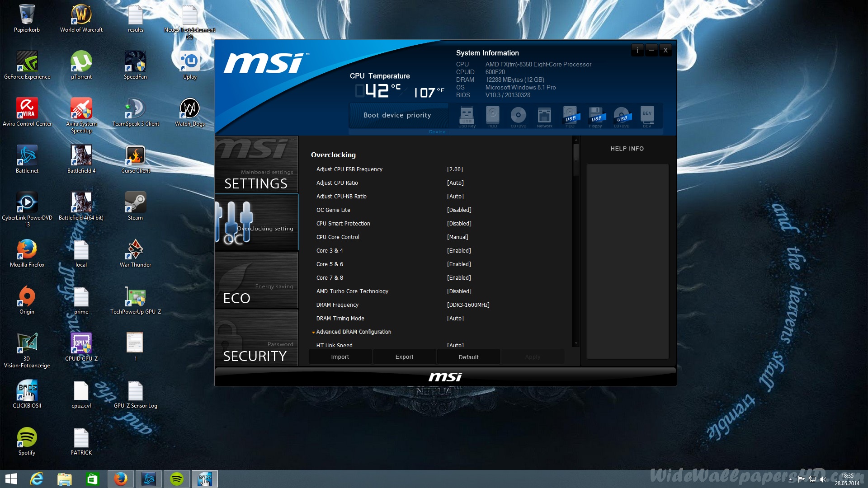Click the BIOS version 'V10.3 / 20130328' text

point(508,95)
